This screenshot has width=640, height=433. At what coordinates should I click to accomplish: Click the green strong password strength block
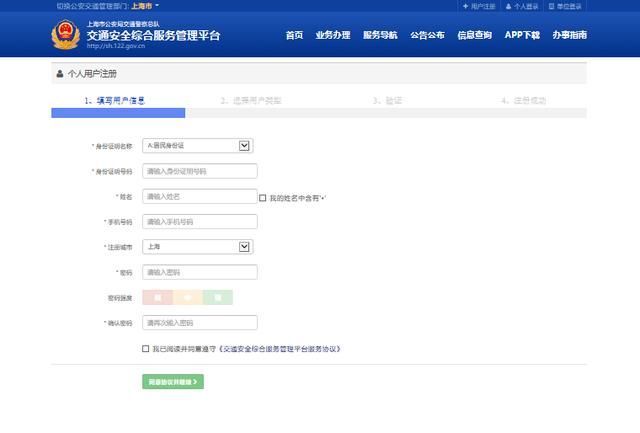point(218,298)
